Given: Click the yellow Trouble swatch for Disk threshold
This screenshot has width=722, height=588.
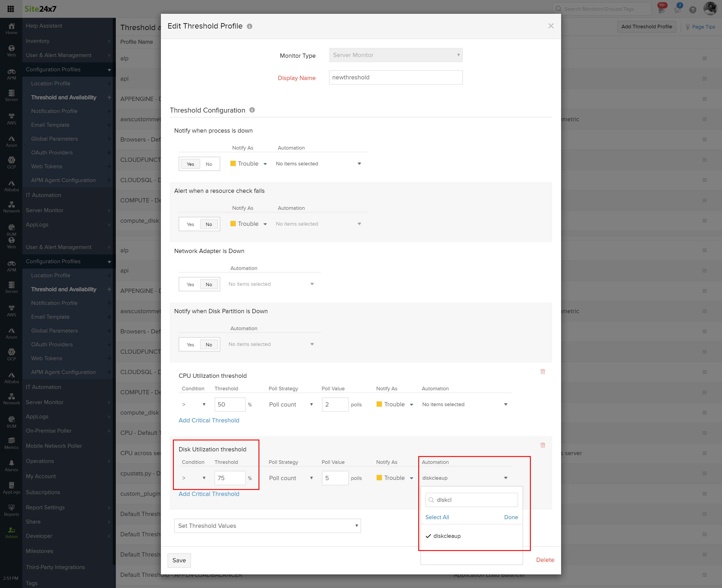Looking at the screenshot, I should click(379, 478).
